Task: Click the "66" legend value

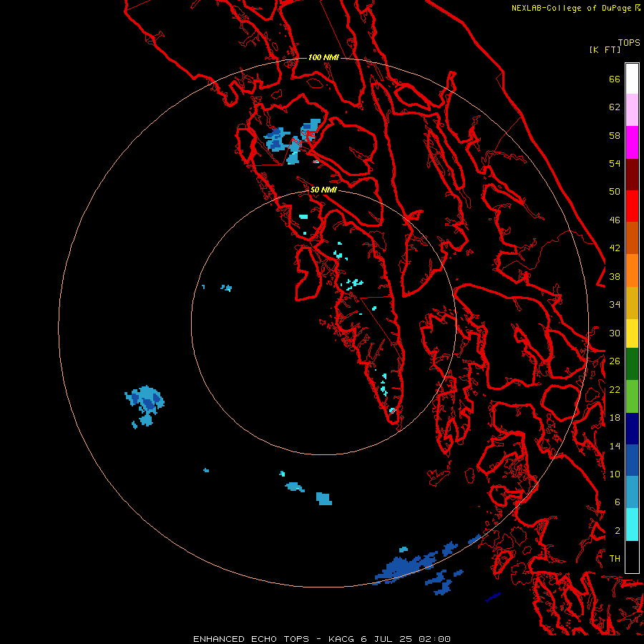Action: pos(615,79)
